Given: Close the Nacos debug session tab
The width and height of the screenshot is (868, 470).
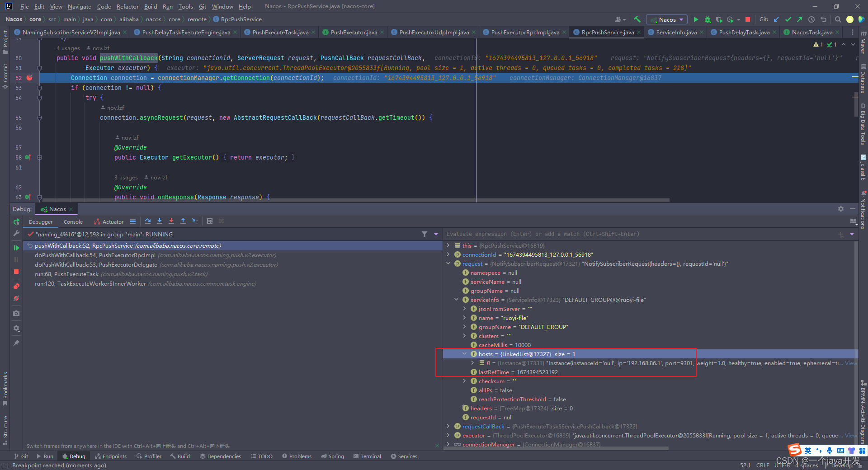Looking at the screenshot, I should point(71,209).
